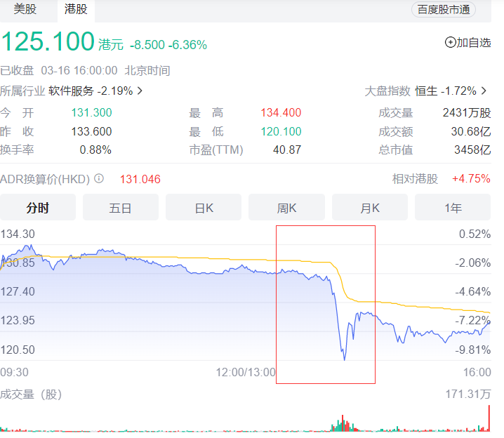Show the 1年 one-year chart
This screenshot has height=438, width=504.
tap(453, 208)
